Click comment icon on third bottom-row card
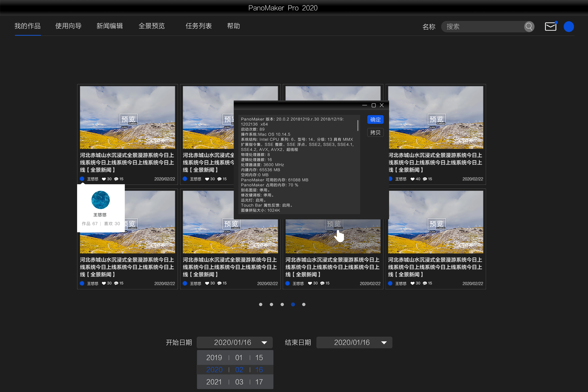The width and height of the screenshot is (588, 392). point(322,283)
